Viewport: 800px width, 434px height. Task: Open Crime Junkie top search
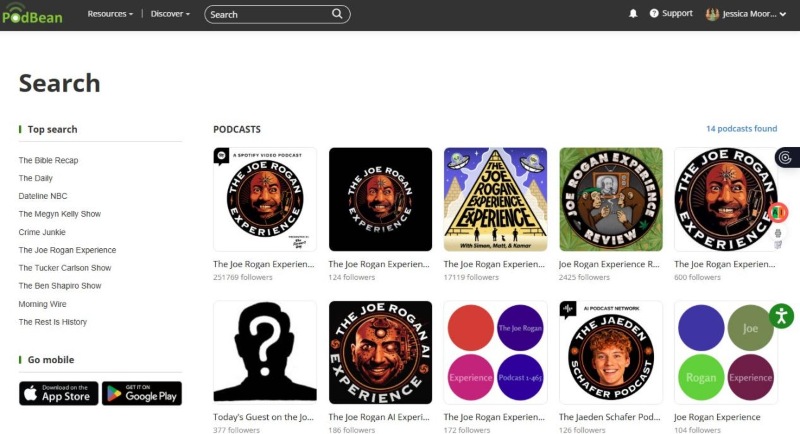click(42, 232)
